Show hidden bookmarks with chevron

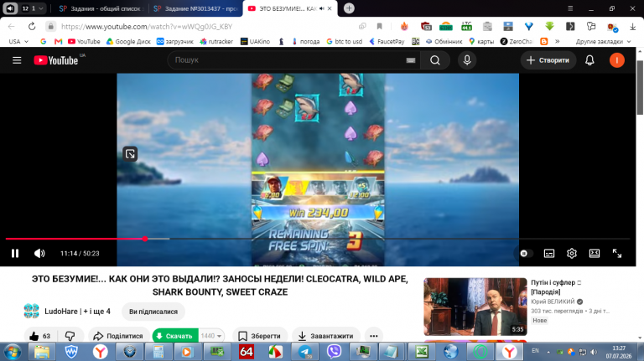pos(558,41)
